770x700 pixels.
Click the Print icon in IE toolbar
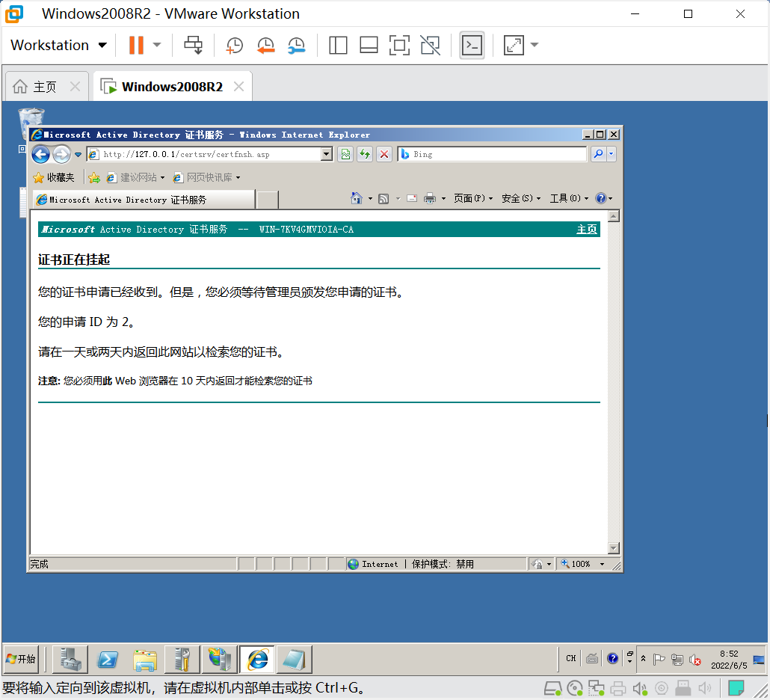[430, 198]
